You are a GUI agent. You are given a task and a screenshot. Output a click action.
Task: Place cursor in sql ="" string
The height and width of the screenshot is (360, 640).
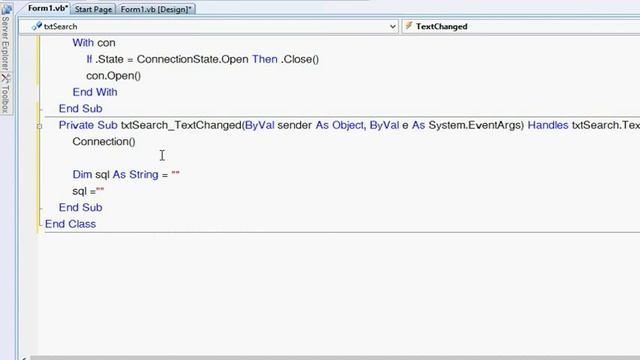(100, 190)
